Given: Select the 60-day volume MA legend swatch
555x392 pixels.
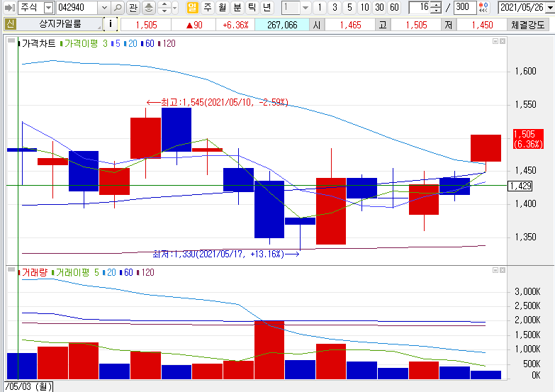Looking at the screenshot, I should point(121,272).
